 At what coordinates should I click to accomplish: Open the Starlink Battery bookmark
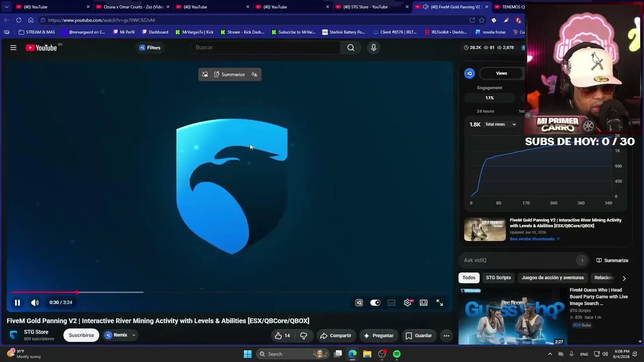[344, 32]
